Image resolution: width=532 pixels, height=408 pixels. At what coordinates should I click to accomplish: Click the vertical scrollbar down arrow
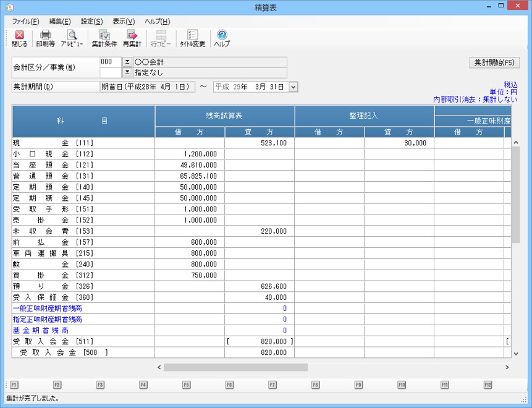coord(517,354)
